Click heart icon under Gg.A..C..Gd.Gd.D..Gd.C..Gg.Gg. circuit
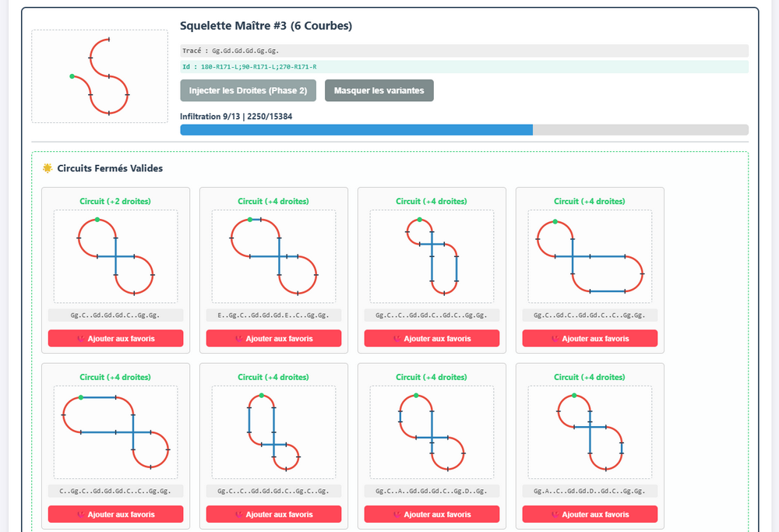This screenshot has width=779, height=532. point(555,514)
